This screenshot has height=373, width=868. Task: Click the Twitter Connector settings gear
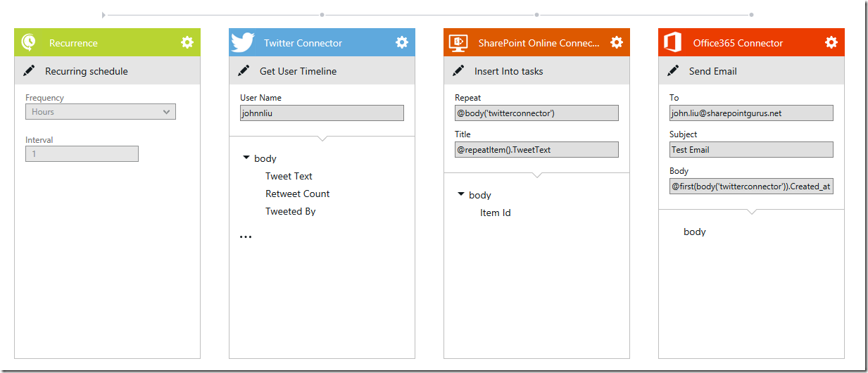click(x=401, y=42)
